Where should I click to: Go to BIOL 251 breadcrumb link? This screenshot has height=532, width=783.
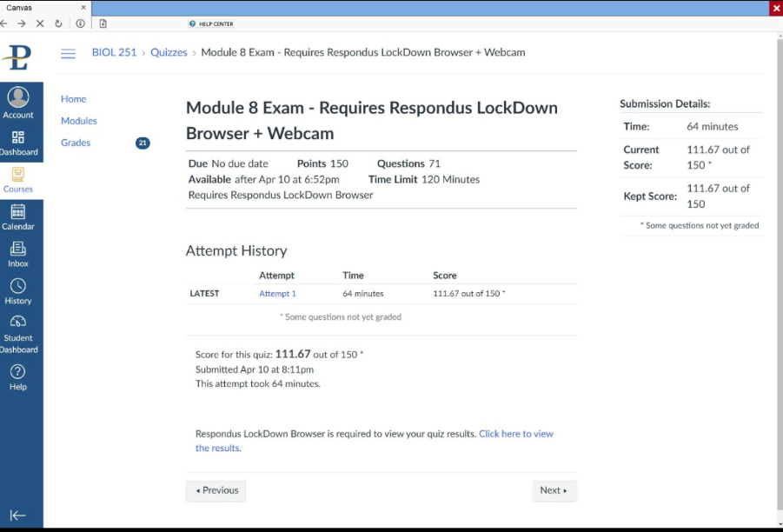coord(114,52)
